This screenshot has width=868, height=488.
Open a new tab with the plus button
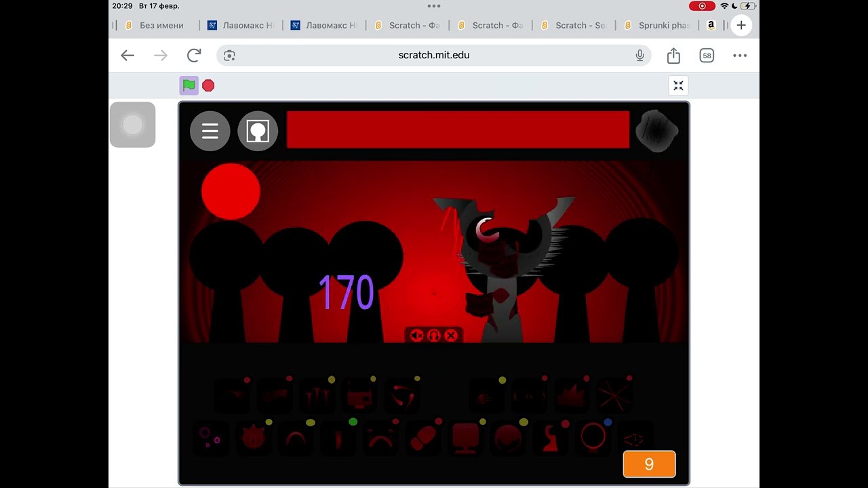pos(741,25)
